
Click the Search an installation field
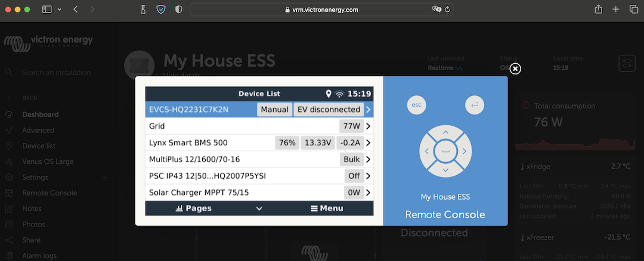56,73
